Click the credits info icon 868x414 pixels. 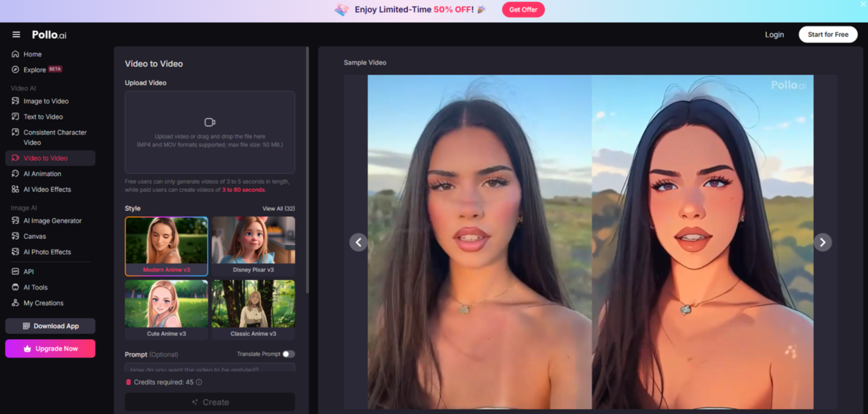tap(199, 382)
